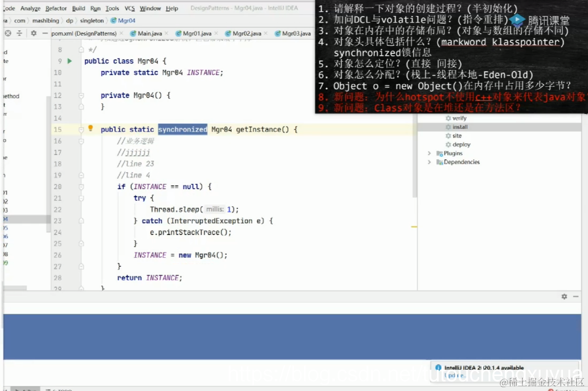
Task: Collapse the try block fold on line 21
Action: (x=81, y=198)
